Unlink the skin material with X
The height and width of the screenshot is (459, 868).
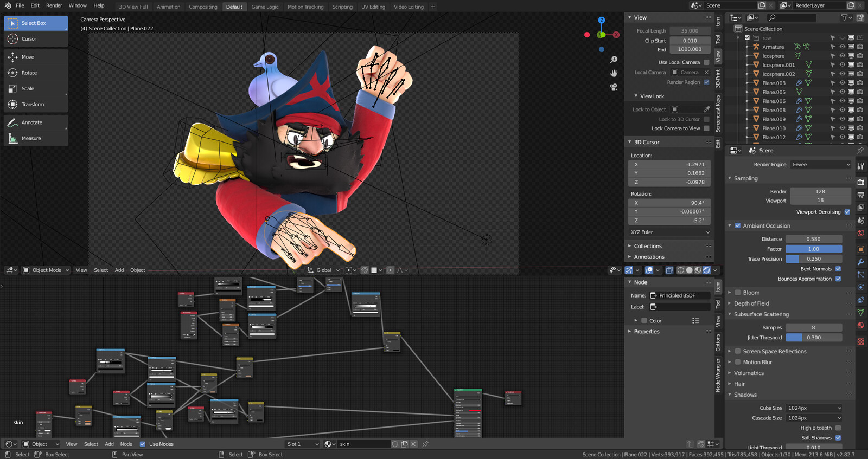[x=413, y=444]
